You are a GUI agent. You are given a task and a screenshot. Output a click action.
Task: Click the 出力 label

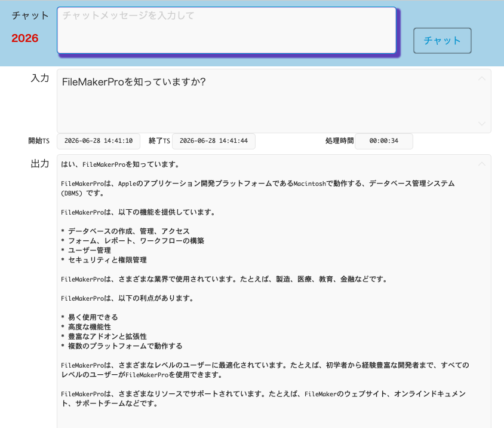pyautogui.click(x=40, y=164)
